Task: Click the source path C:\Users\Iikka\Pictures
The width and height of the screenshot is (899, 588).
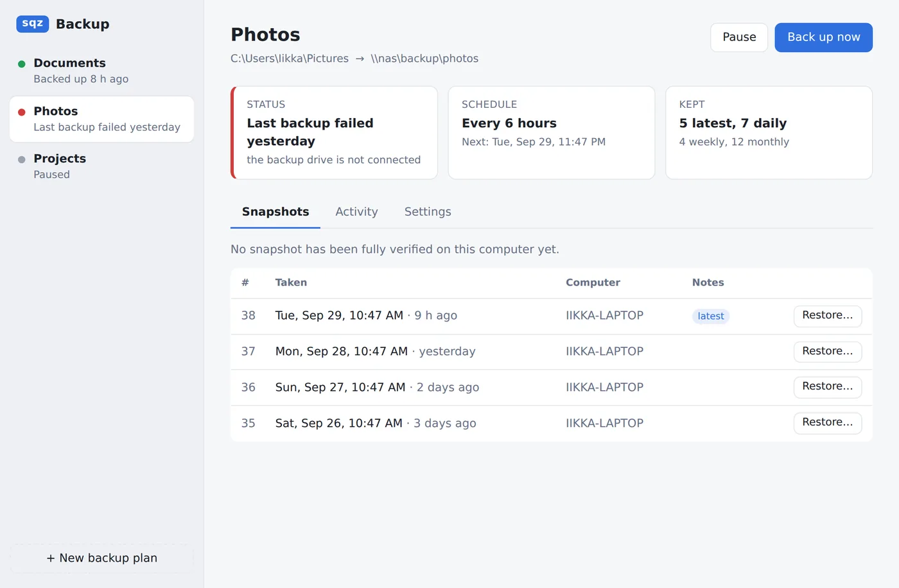Action: (290, 58)
